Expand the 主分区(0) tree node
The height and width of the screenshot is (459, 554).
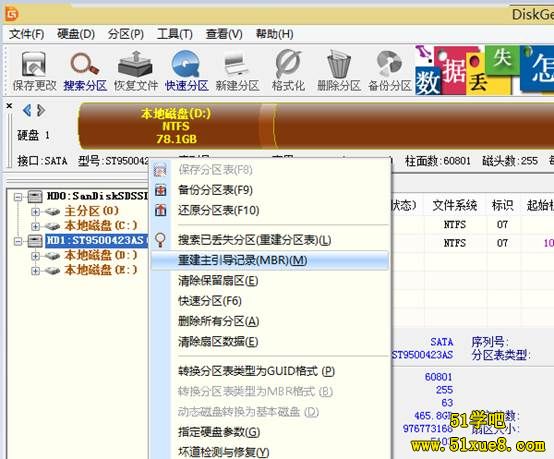click(35, 212)
